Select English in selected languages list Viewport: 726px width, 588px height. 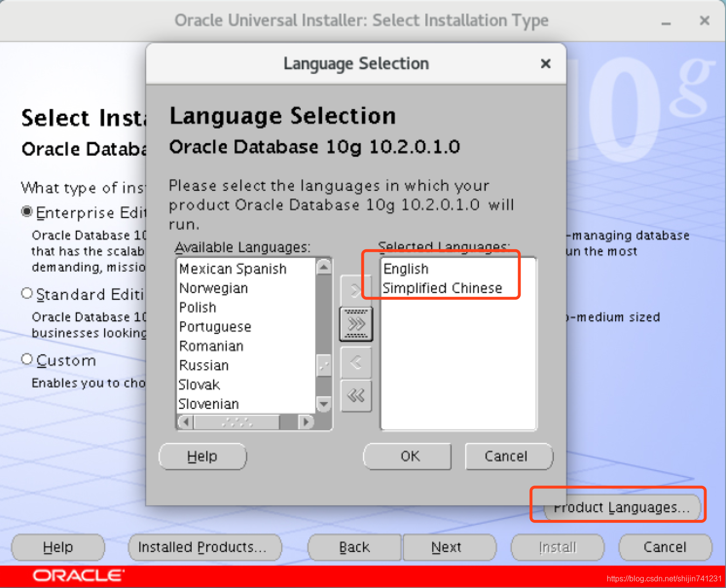pos(406,269)
